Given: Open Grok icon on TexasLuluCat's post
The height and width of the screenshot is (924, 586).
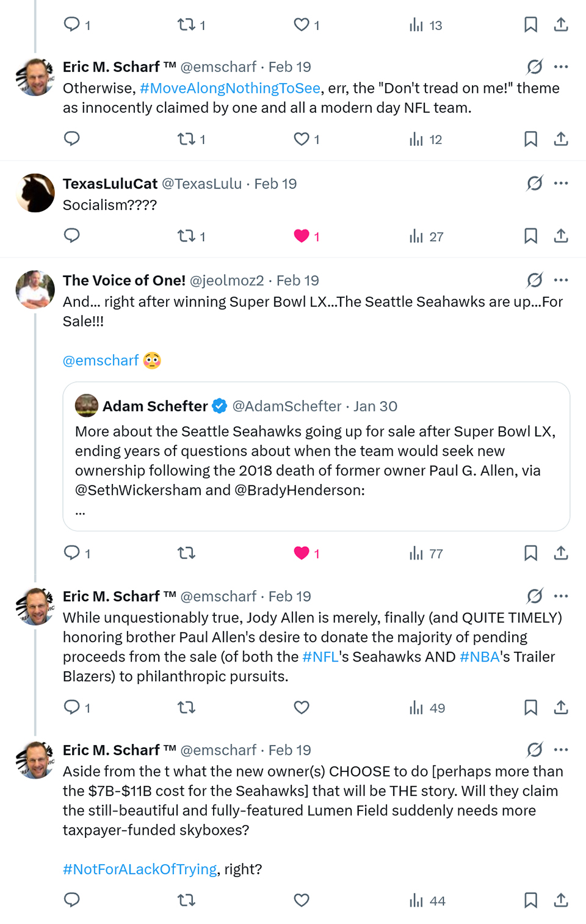Looking at the screenshot, I should point(535,183).
